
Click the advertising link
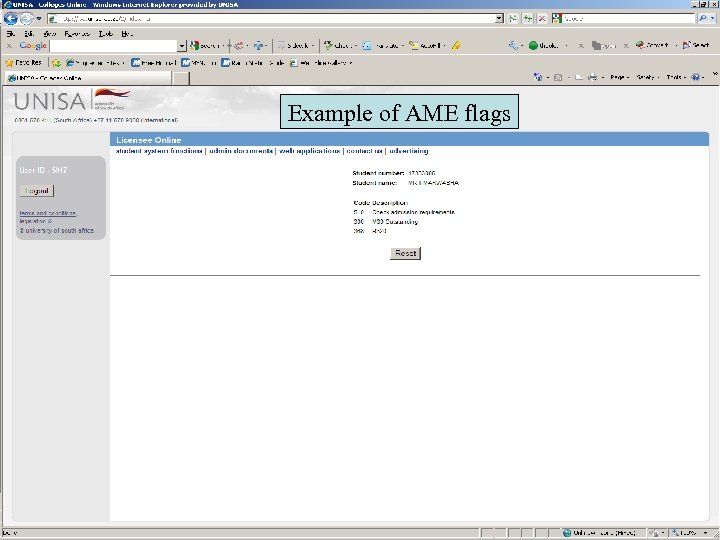409,151
